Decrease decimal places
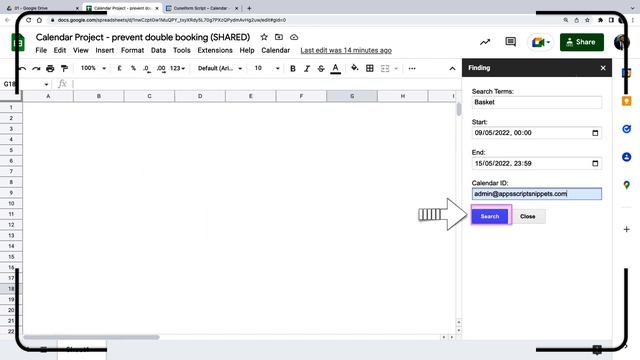Image resolution: width=640 pixels, height=360 pixels. point(146,69)
